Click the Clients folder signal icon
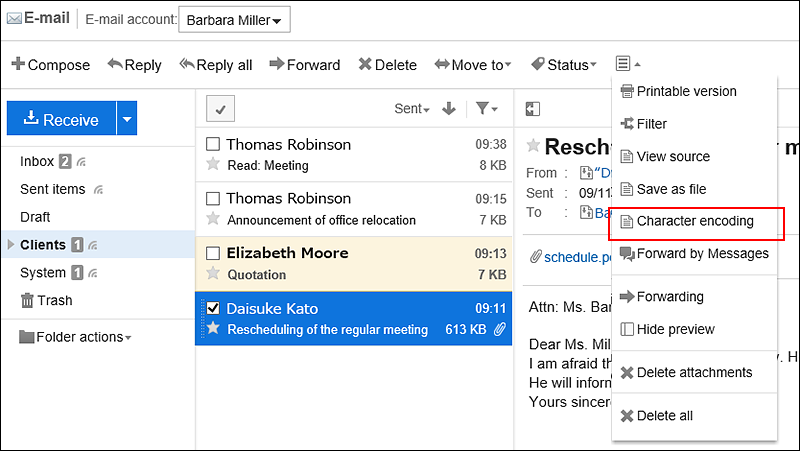The image size is (800, 451). pyautogui.click(x=93, y=246)
